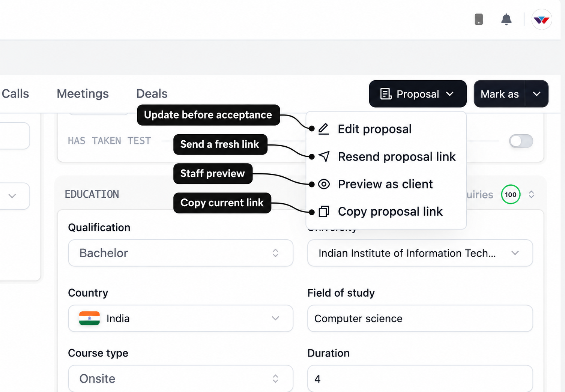Switch to the Meetings tab

coord(83,94)
